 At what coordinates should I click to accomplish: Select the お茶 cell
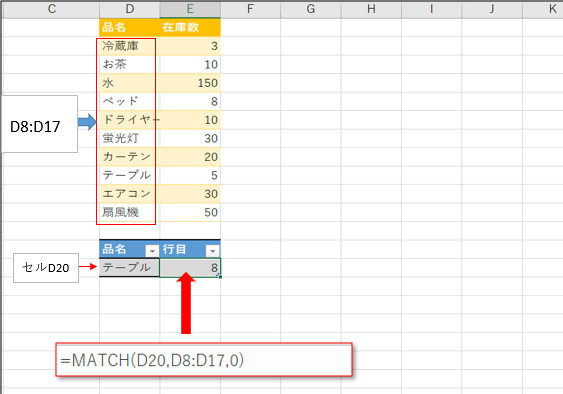pos(130,64)
